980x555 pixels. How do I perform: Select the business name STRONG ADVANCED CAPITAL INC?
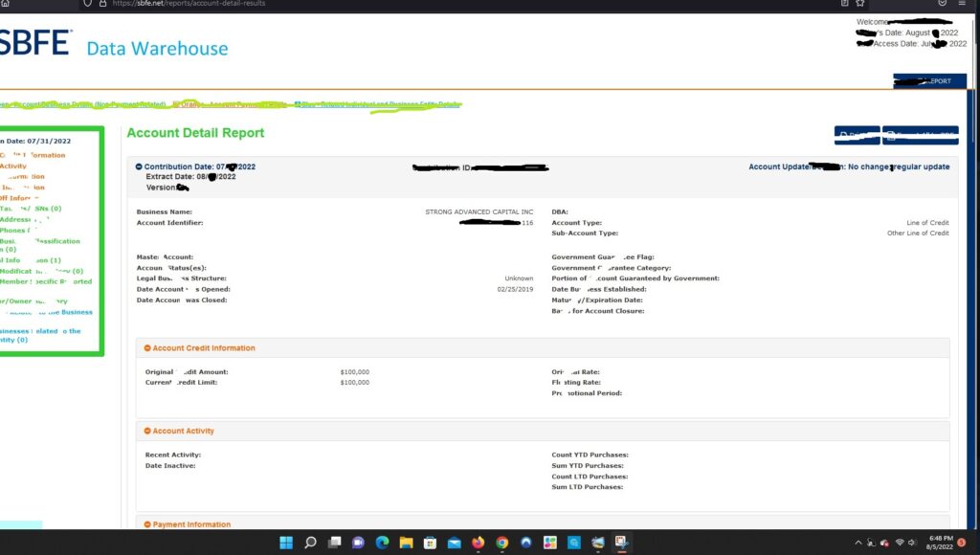(x=479, y=211)
